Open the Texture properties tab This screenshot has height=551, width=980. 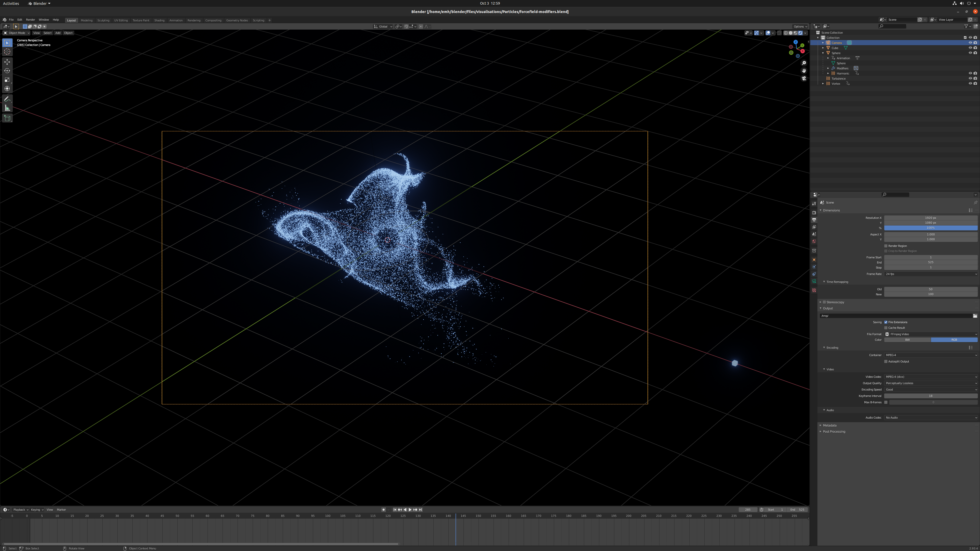[814, 291]
